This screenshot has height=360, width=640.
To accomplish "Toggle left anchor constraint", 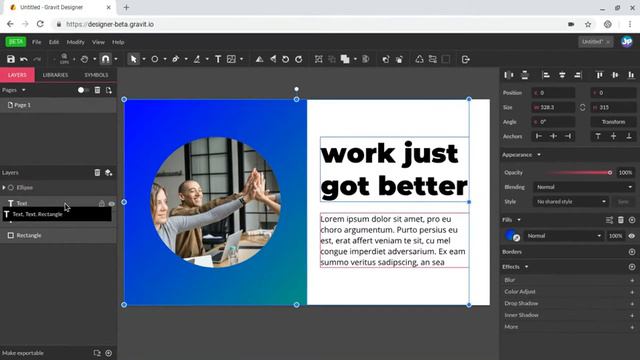I will click(x=539, y=136).
